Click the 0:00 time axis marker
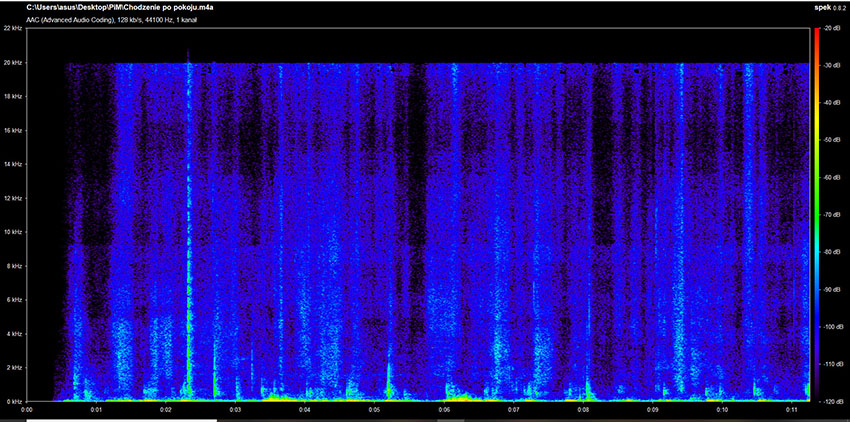This screenshot has height=422, width=850. 27,410
